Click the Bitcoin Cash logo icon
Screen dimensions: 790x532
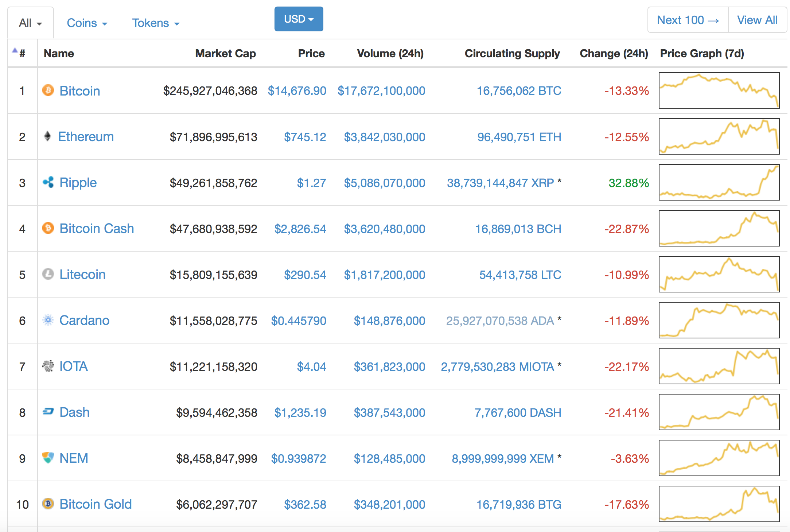click(48, 228)
